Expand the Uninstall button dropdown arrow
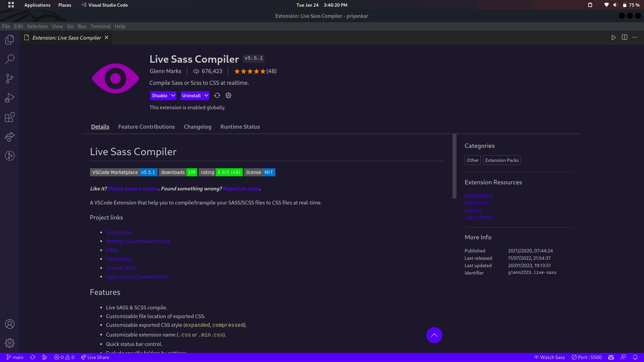The image size is (644, 362). [x=206, y=96]
